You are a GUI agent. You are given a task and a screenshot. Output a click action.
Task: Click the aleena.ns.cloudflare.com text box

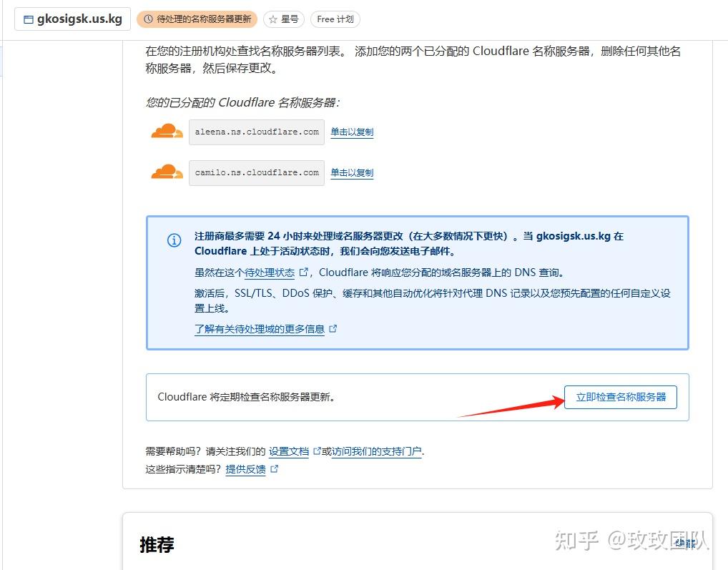pyautogui.click(x=256, y=132)
